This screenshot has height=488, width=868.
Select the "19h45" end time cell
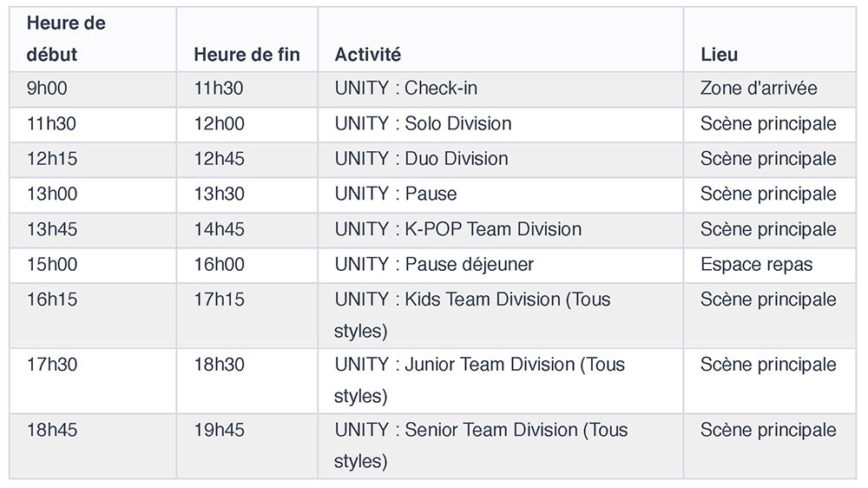click(x=219, y=431)
